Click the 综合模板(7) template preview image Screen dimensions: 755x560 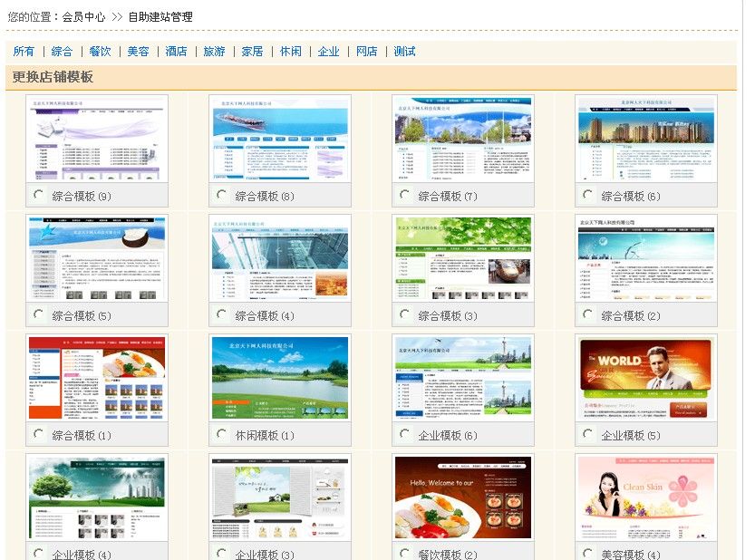(x=463, y=139)
